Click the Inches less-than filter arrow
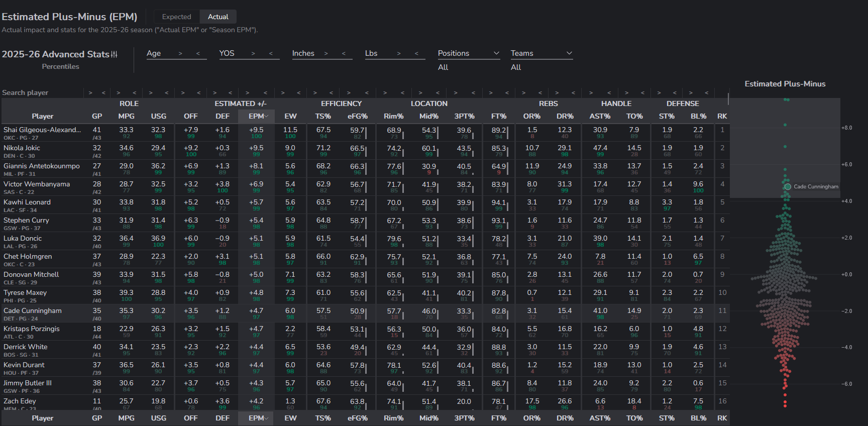The image size is (868, 426). point(344,53)
